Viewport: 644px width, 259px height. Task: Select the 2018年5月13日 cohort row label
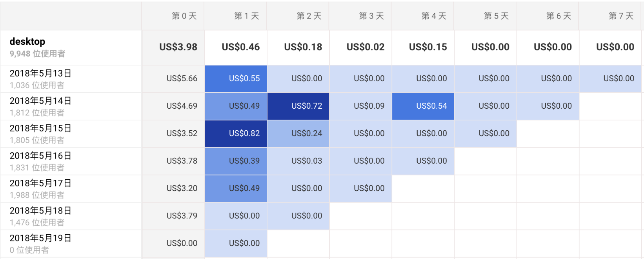[x=40, y=73]
